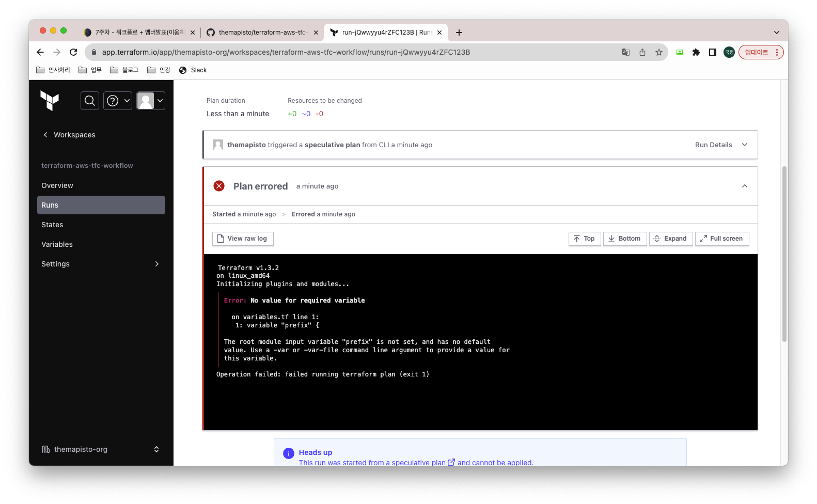This screenshot has height=504, width=817.
Task: Click themapisto user avatar in run header
Action: (x=218, y=145)
